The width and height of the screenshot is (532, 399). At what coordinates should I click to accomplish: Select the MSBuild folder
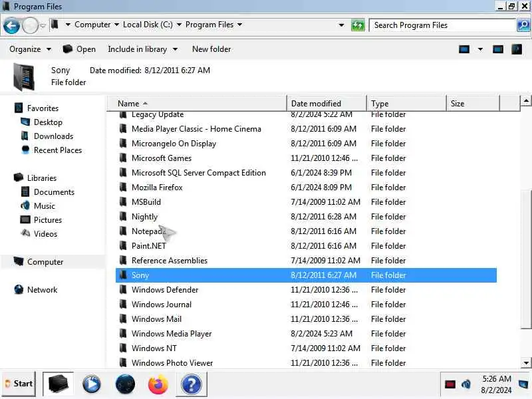coord(146,202)
